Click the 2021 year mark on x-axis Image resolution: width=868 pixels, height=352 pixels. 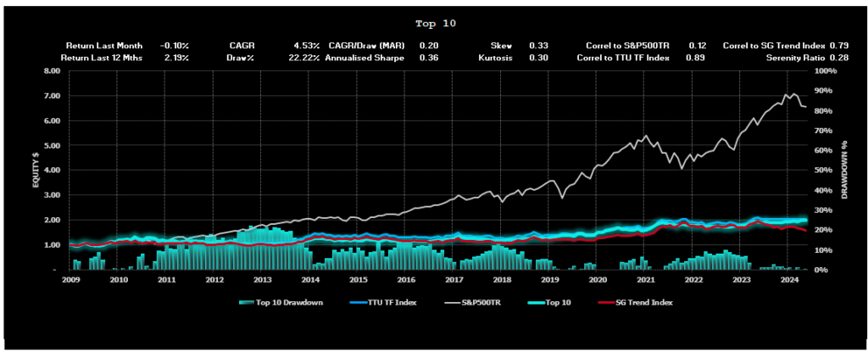[645, 278]
